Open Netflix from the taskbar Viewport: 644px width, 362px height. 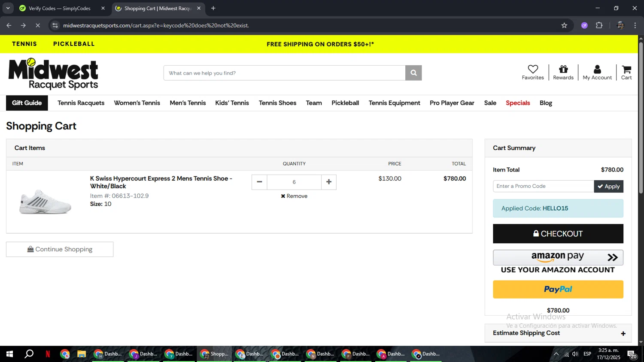pyautogui.click(x=48, y=354)
